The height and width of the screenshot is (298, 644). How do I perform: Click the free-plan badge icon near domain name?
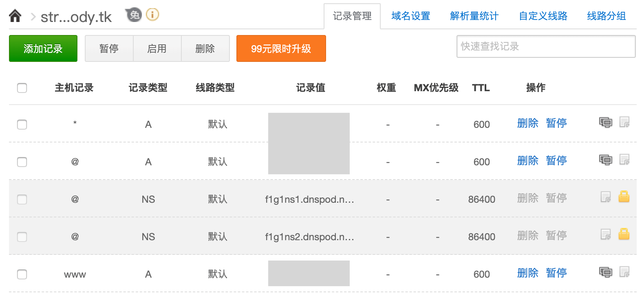coord(133,15)
